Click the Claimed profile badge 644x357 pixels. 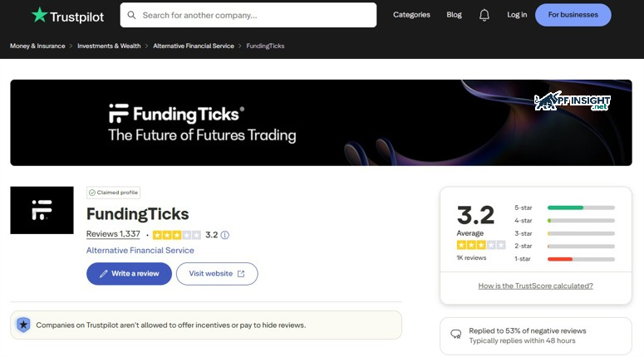point(113,193)
